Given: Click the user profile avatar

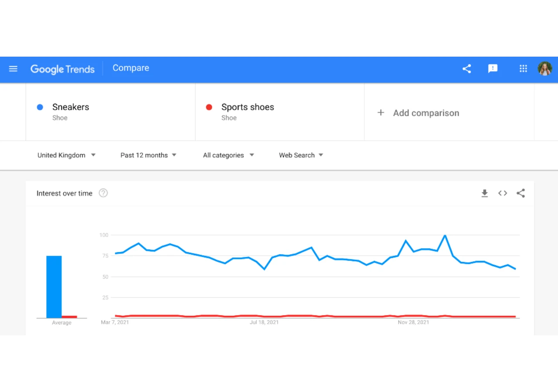Looking at the screenshot, I should click(x=545, y=68).
